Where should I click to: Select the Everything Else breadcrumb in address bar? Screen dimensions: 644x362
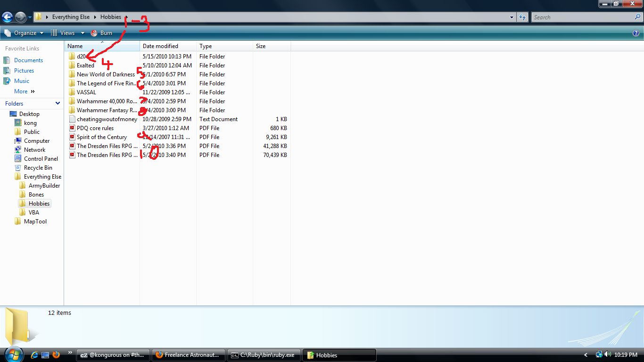tap(71, 17)
